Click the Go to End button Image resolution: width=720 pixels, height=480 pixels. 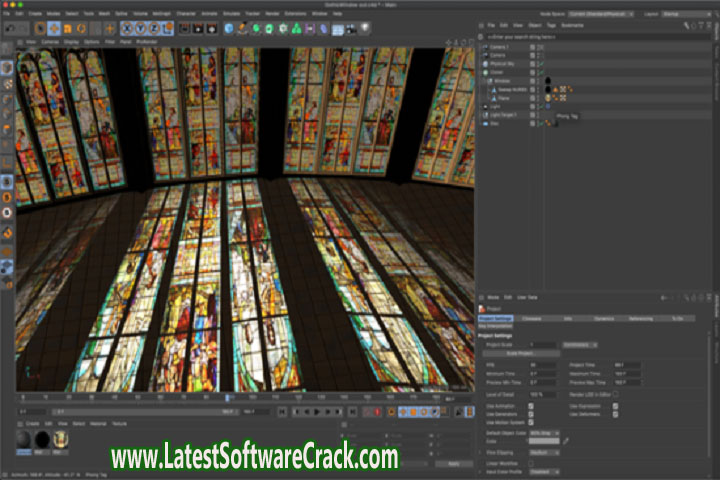(x=352, y=412)
